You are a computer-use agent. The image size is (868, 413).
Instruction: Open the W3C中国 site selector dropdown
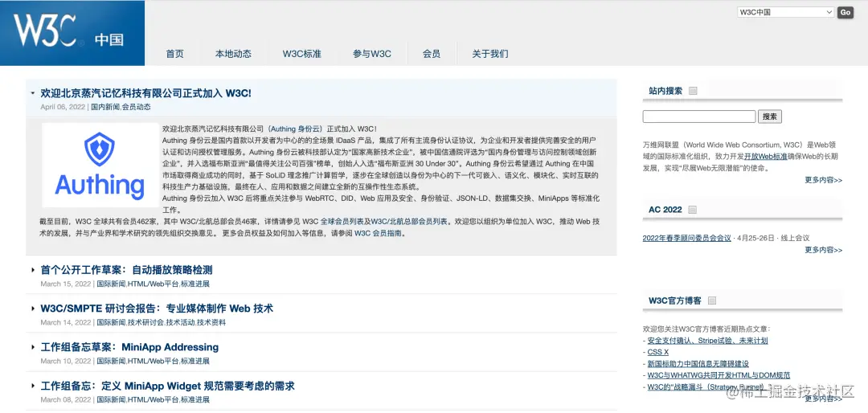pyautogui.click(x=785, y=12)
